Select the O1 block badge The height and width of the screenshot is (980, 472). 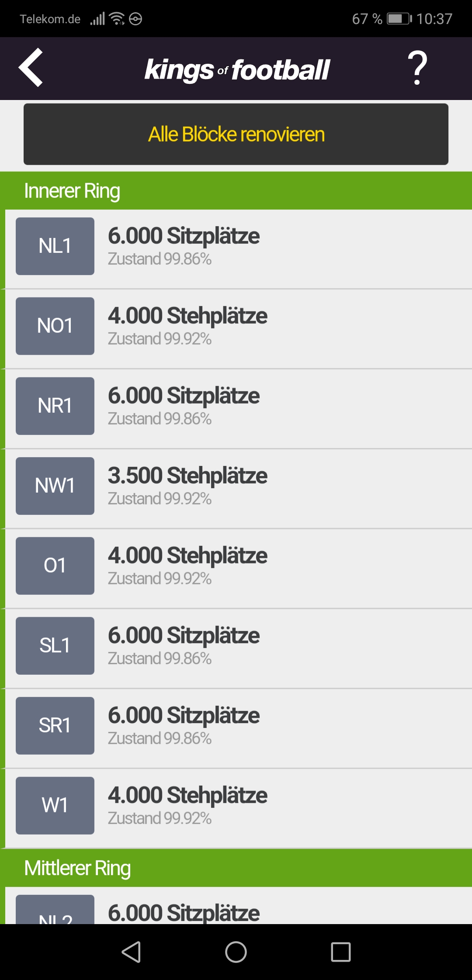point(55,566)
